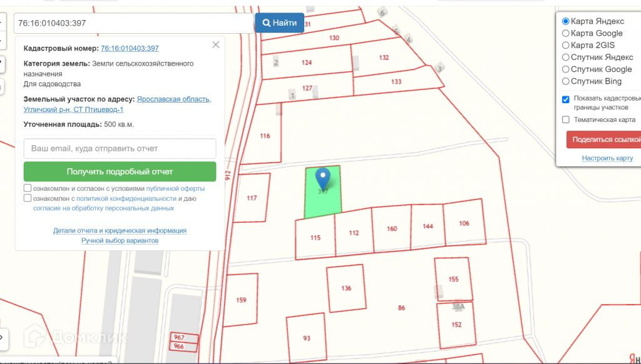Select parcel 115 on the map
Screen dimensions: 641x364
pyautogui.click(x=315, y=238)
